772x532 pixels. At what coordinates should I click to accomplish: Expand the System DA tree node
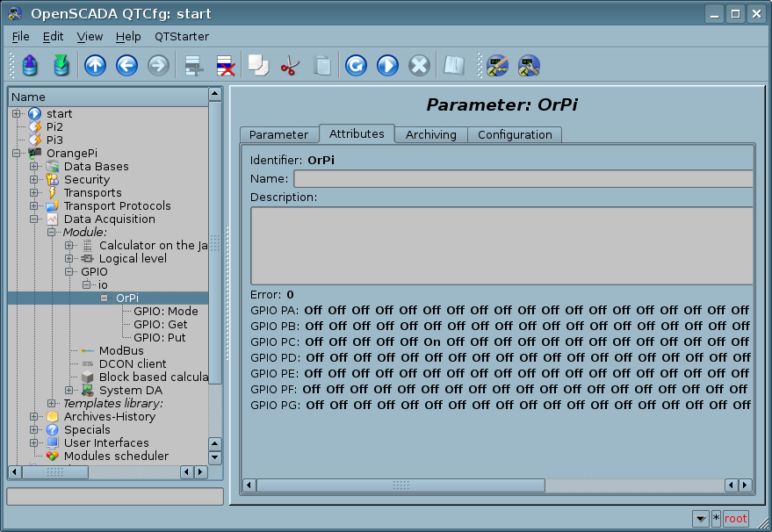(69, 391)
